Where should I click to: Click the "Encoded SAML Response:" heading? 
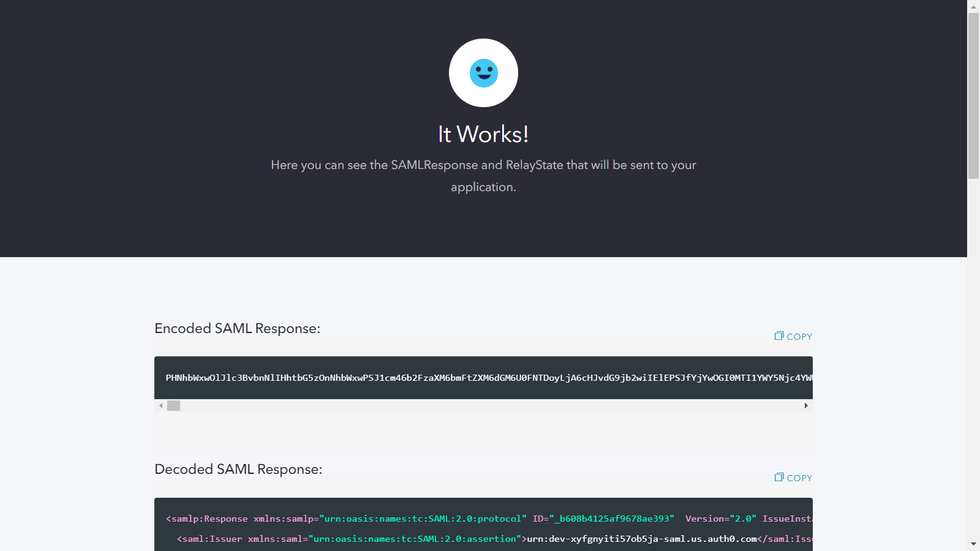pos(237,329)
